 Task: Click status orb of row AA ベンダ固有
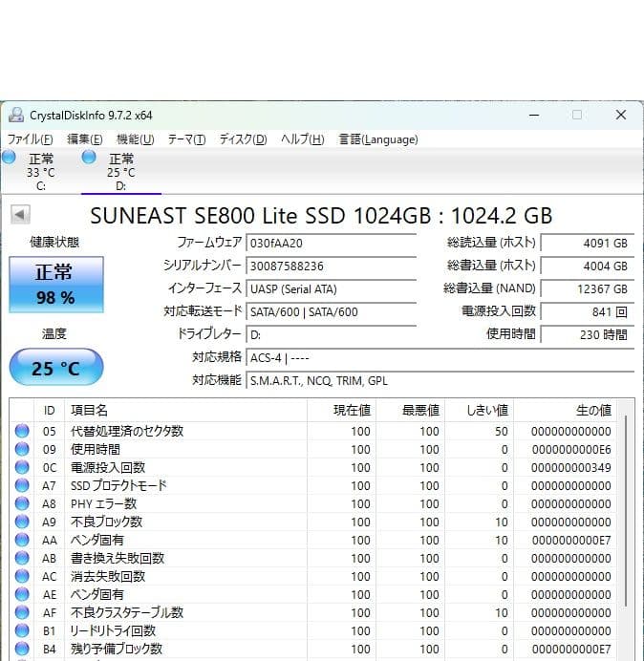(x=22, y=540)
